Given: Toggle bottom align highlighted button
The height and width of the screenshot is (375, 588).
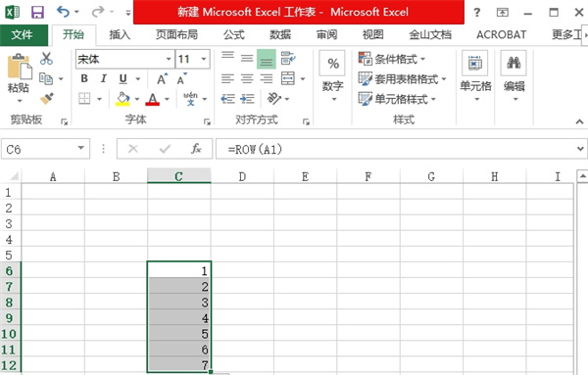Looking at the screenshot, I should 267,59.
